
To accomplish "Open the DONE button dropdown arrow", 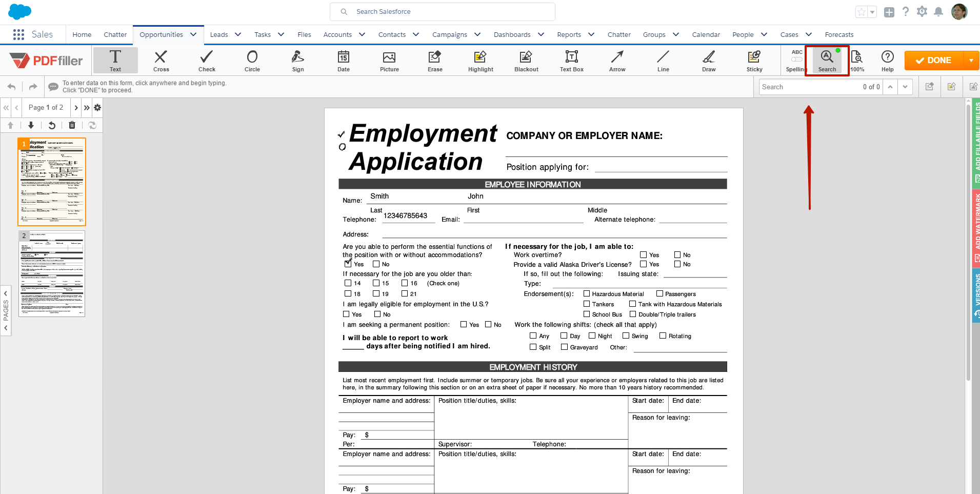I will (x=971, y=61).
